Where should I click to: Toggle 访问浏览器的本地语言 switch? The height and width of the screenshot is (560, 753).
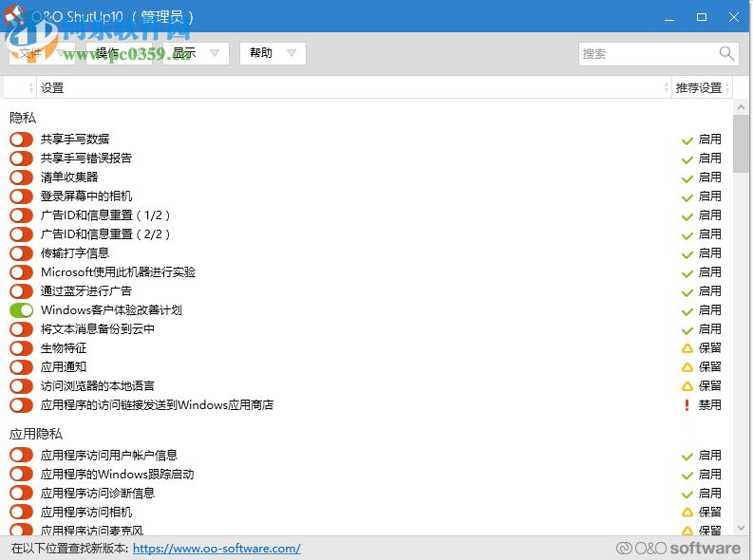21,386
